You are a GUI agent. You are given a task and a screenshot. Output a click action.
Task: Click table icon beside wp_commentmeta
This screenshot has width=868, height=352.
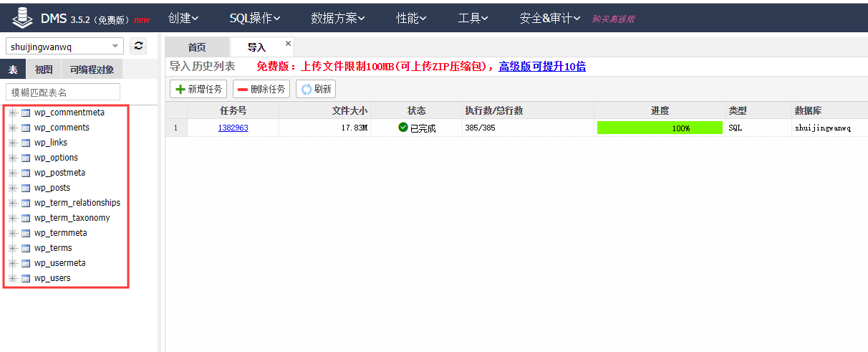pyautogui.click(x=26, y=113)
